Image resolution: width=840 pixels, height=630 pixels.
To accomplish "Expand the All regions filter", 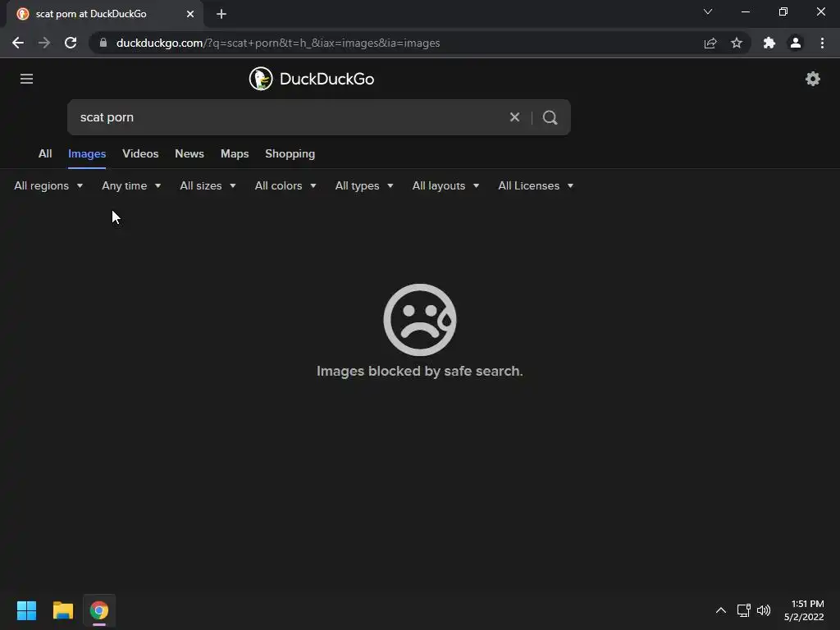I will [48, 186].
